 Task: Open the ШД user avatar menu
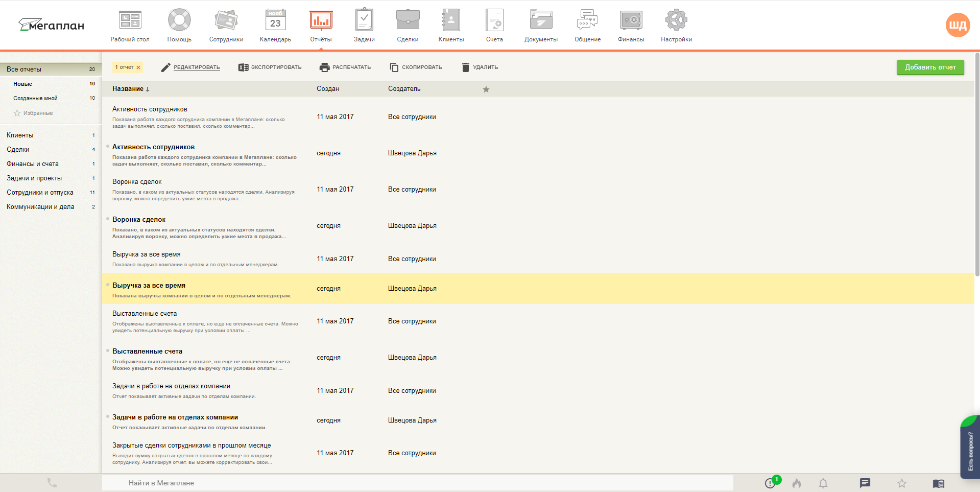(x=958, y=25)
